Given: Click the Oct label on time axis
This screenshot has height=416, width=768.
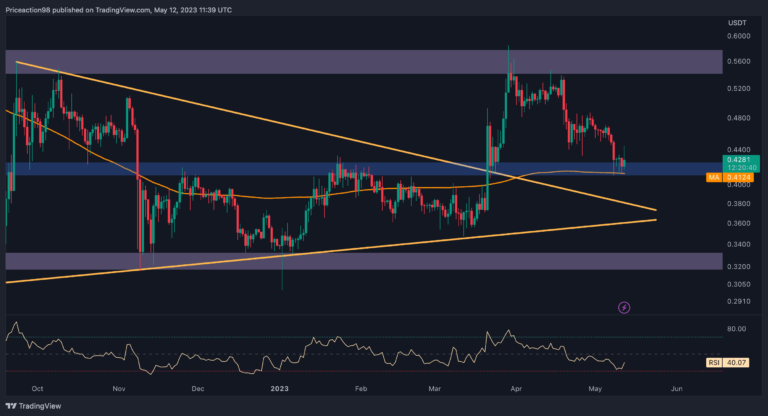Looking at the screenshot, I should click(37, 389).
